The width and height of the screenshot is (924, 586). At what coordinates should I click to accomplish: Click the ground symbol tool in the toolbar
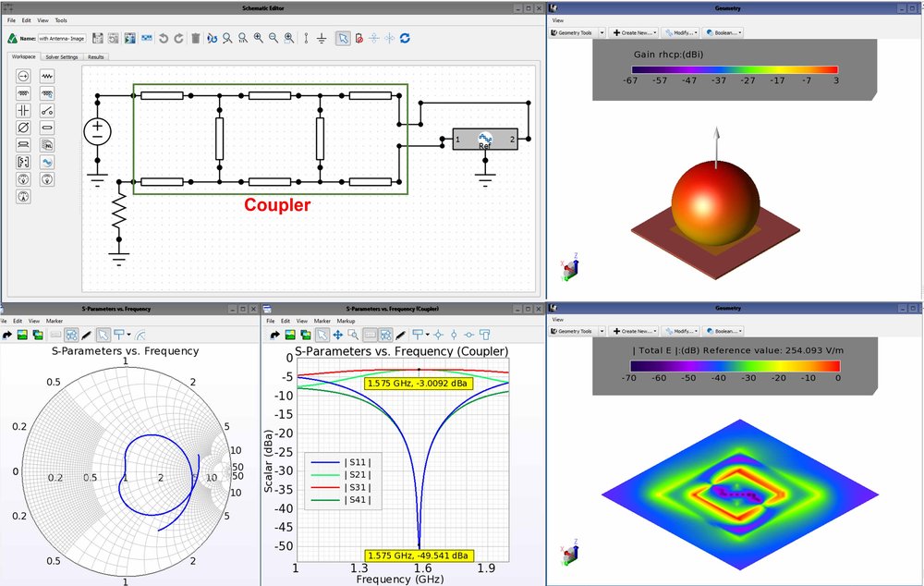322,38
